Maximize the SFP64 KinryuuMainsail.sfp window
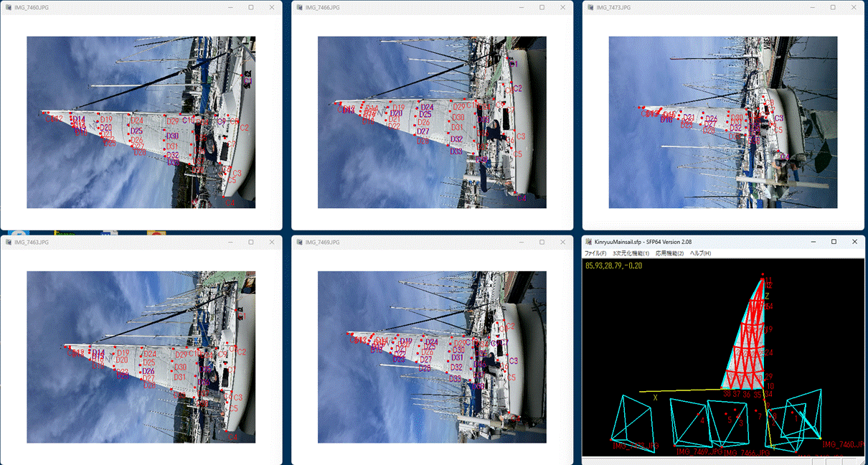Screen dimensions: 868x465 834,242
